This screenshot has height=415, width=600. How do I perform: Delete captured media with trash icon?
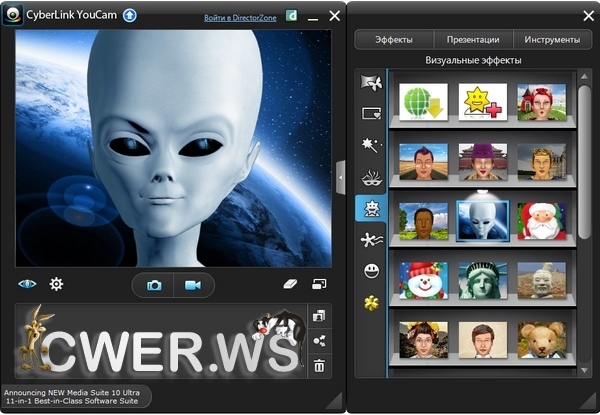pyautogui.click(x=319, y=366)
